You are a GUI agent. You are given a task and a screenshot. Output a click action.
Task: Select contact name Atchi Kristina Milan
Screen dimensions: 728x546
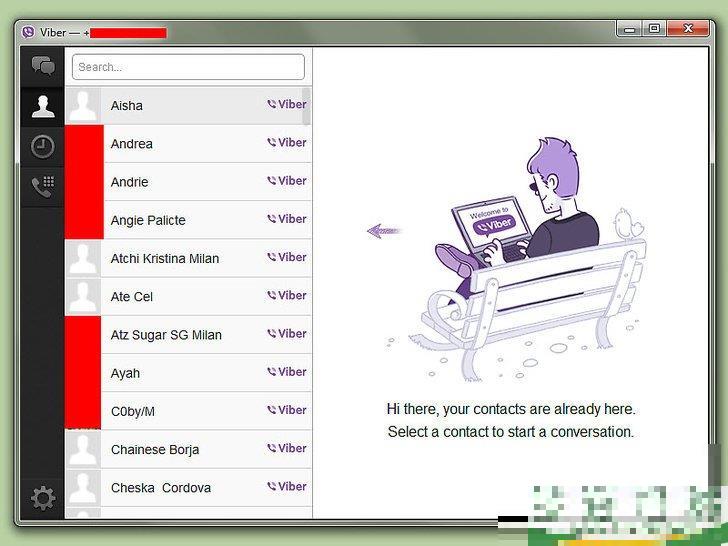coord(165,259)
